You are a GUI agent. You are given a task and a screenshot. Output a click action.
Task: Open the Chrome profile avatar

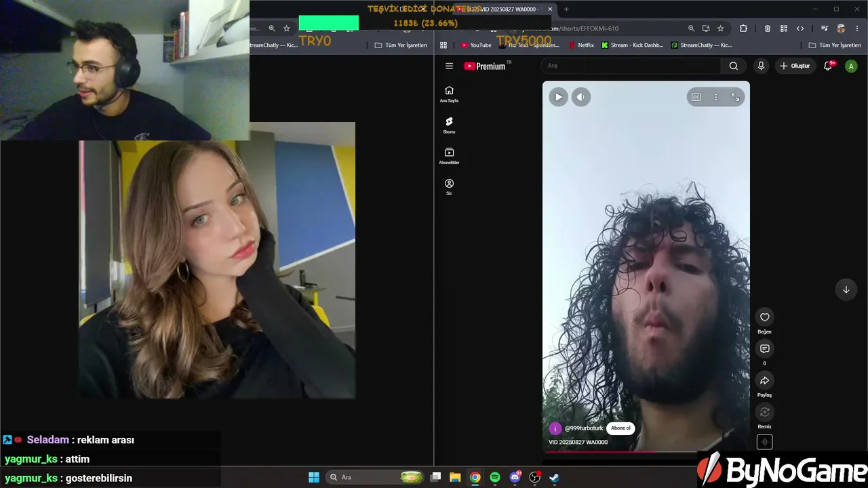click(841, 28)
